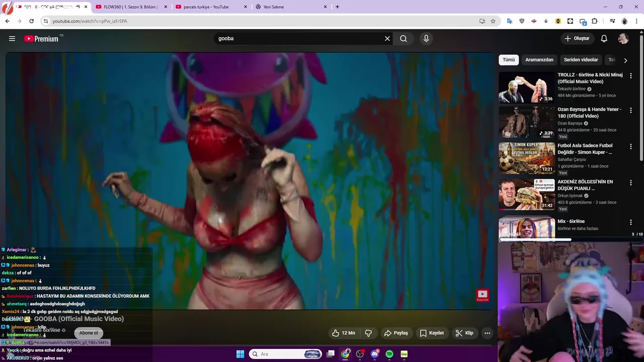Open options for Ozan Bayraşa video

tap(631, 110)
